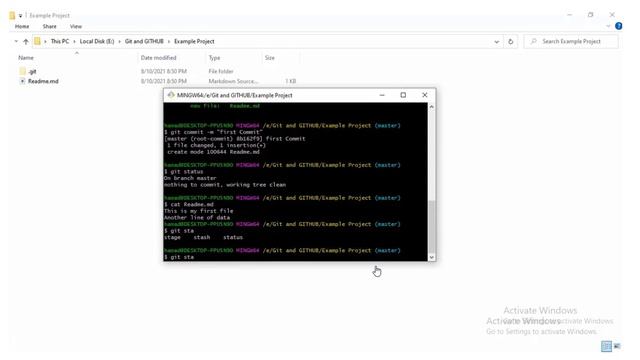Click the Readme.md file icon
The width and height of the screenshot is (640, 360).
pos(22,81)
